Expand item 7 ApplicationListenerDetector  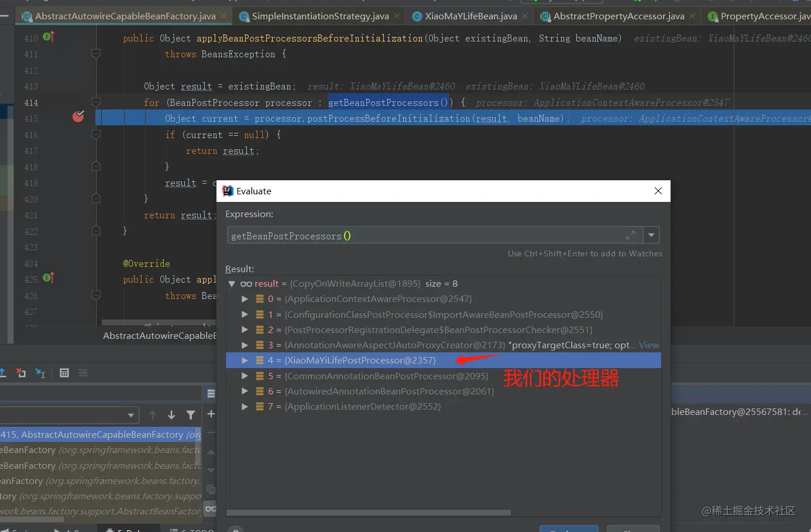click(x=245, y=406)
